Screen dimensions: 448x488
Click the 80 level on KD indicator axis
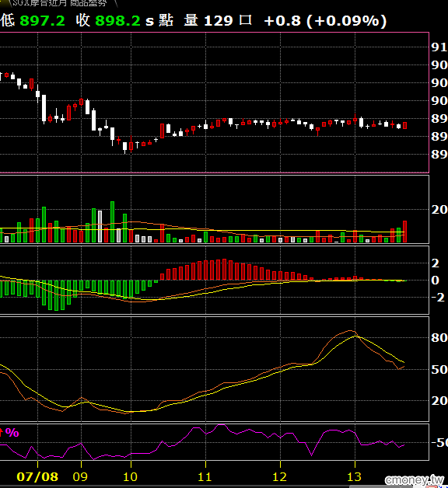point(439,338)
